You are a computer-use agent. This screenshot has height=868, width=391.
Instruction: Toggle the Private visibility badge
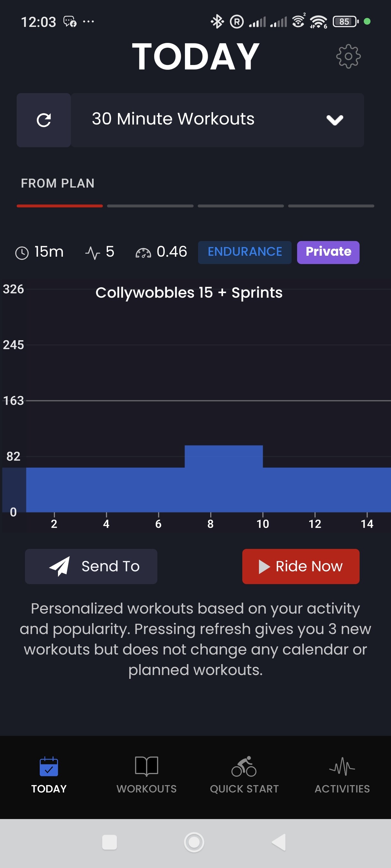pyautogui.click(x=328, y=252)
